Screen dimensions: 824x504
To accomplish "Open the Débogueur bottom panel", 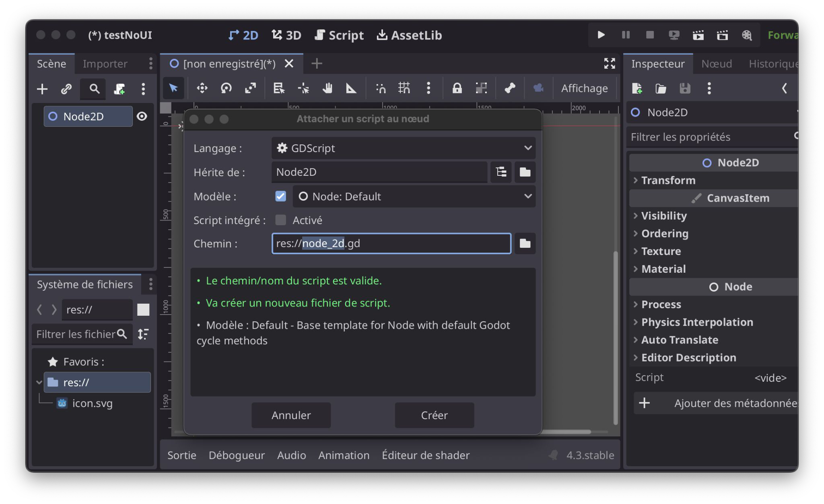I will pyautogui.click(x=237, y=455).
